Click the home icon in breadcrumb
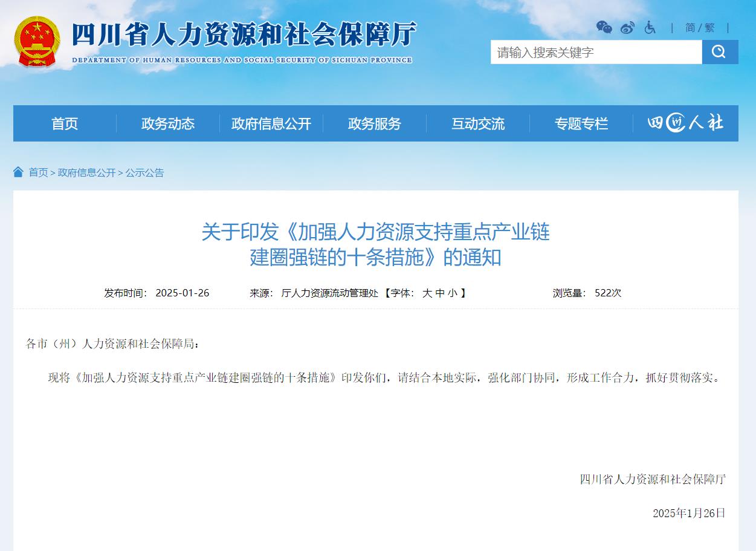 click(19, 172)
